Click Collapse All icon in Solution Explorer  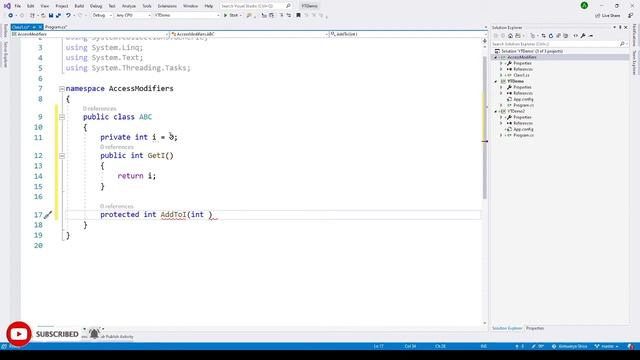[558, 36]
